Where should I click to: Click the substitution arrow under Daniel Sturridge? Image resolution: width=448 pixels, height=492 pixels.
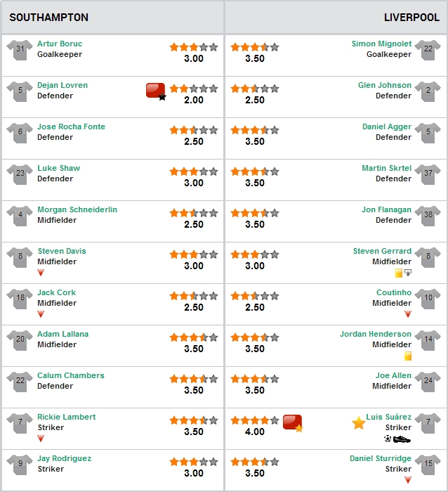407,480
